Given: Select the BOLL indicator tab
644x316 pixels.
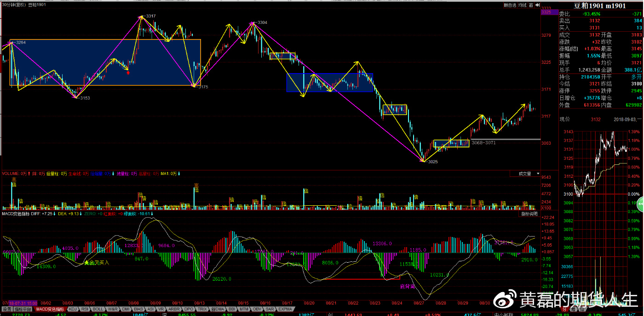Looking at the screenshot, I should click(x=98, y=309).
